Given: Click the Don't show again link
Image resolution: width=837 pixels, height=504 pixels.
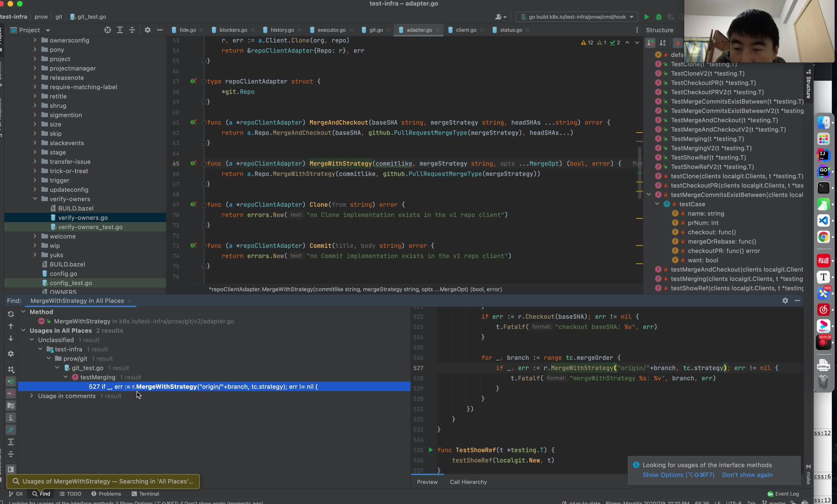Looking at the screenshot, I should click(747, 475).
